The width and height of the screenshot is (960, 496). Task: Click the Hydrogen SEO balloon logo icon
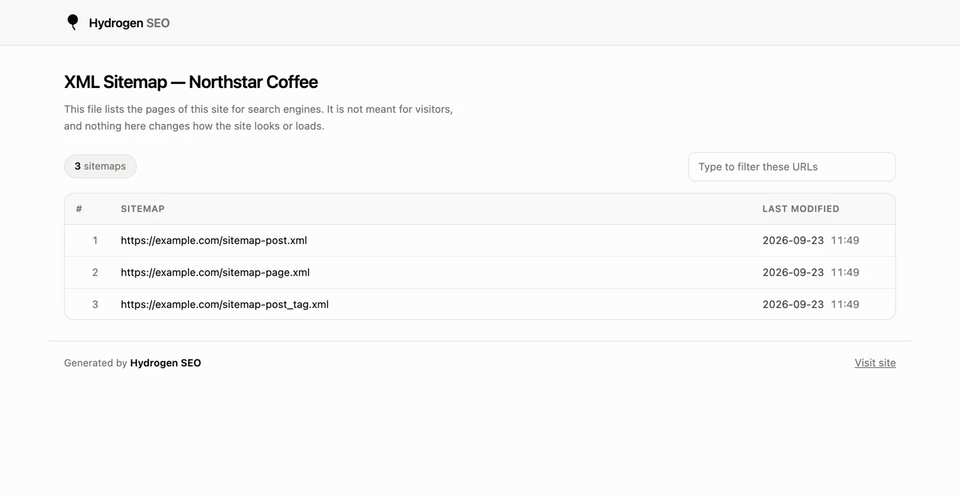73,23
